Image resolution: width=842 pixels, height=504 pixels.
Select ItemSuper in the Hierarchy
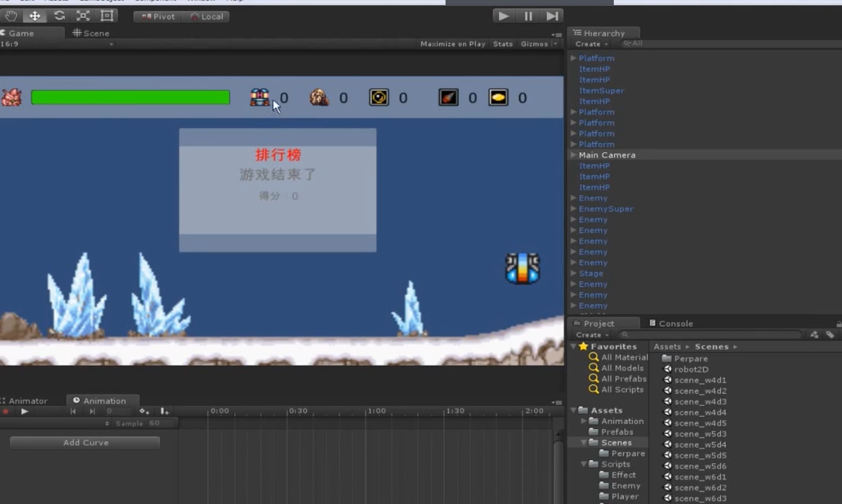(x=601, y=90)
